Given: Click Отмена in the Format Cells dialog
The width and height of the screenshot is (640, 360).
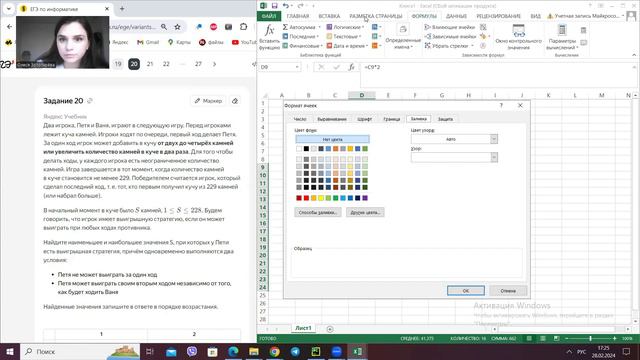Looking at the screenshot, I should [x=508, y=291].
